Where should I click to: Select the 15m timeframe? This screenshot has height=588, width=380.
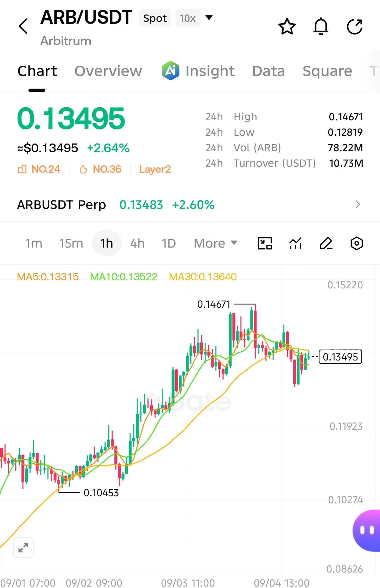tap(71, 243)
